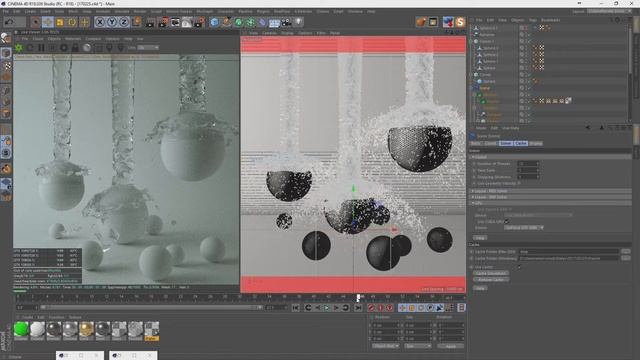Click the Cache Simulation button
640x360 pixels.
coord(491,273)
